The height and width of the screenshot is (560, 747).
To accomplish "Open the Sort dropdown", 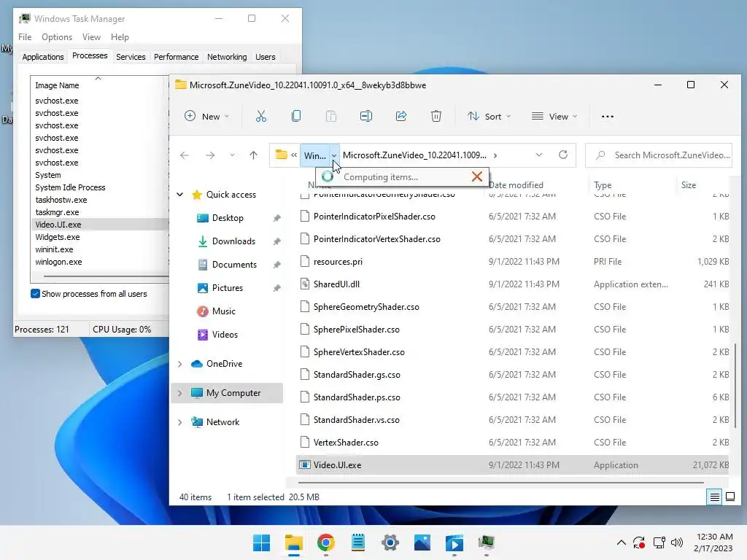I will tap(489, 116).
